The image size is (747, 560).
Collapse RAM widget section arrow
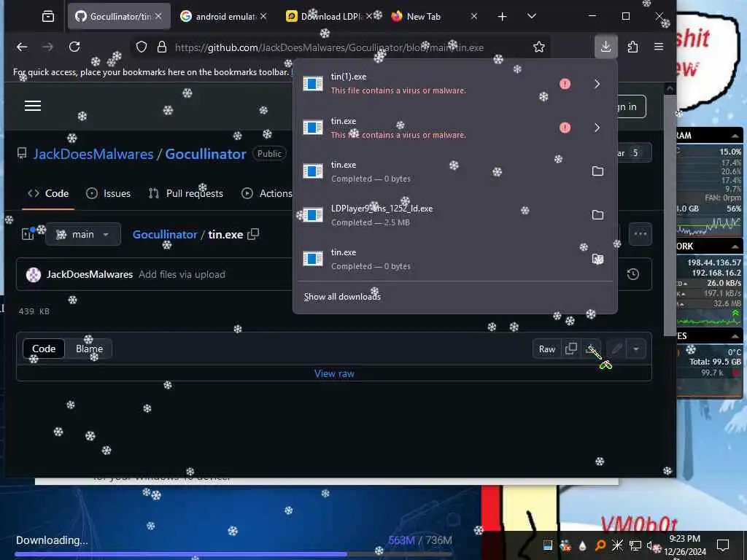[735, 136]
